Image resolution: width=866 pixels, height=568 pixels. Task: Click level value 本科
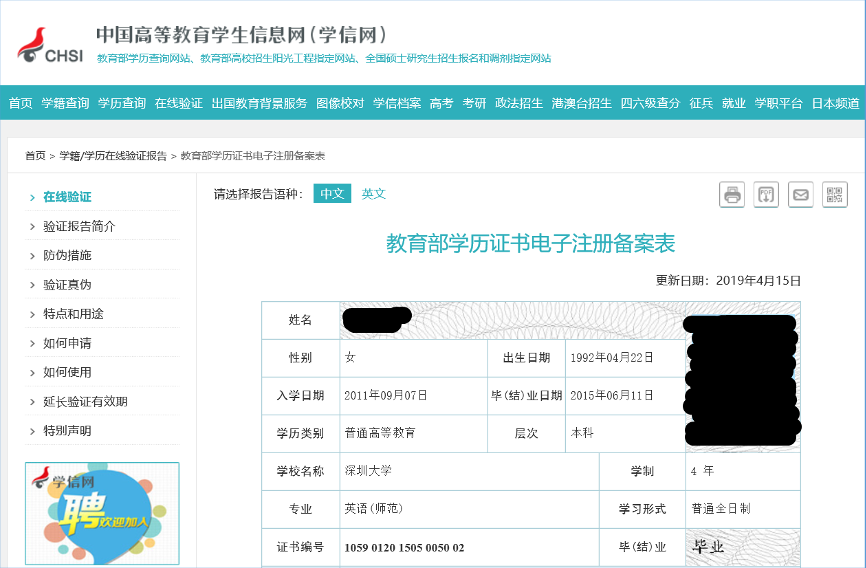tap(582, 433)
